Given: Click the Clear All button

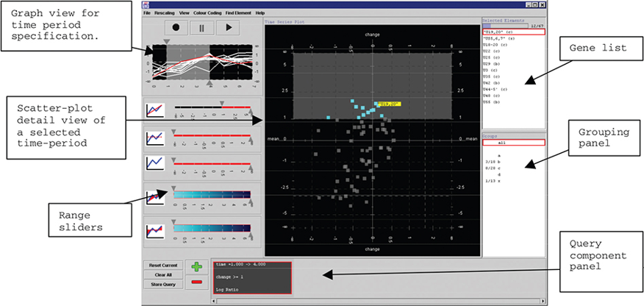Looking at the screenshot, I should click(x=163, y=275).
